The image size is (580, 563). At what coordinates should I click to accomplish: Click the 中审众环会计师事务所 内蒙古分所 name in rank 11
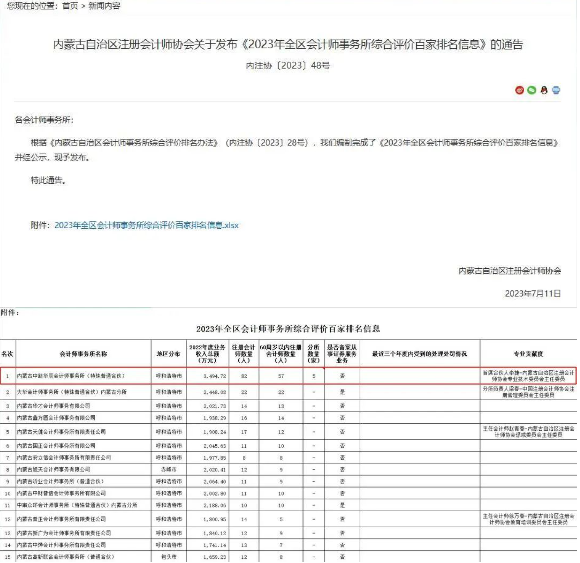point(77,505)
